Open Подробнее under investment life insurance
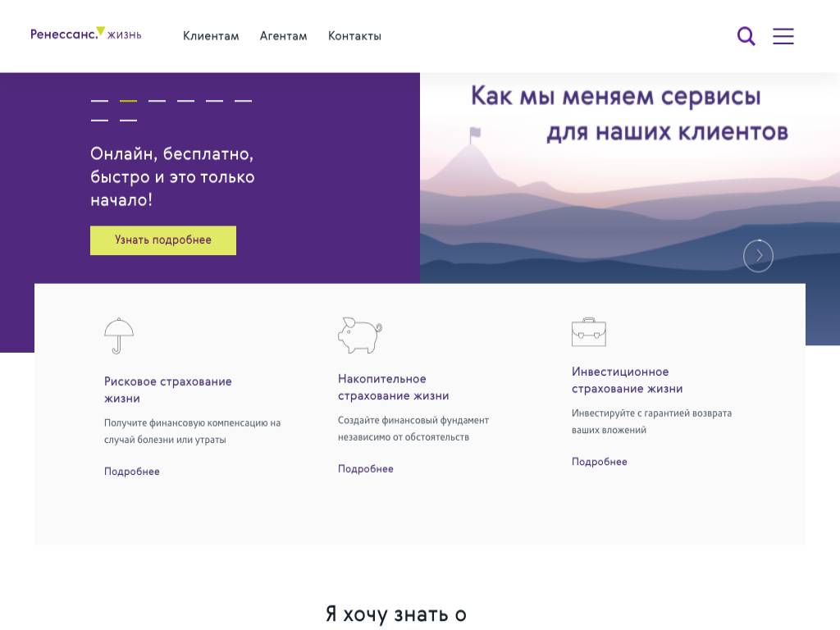 pos(600,462)
